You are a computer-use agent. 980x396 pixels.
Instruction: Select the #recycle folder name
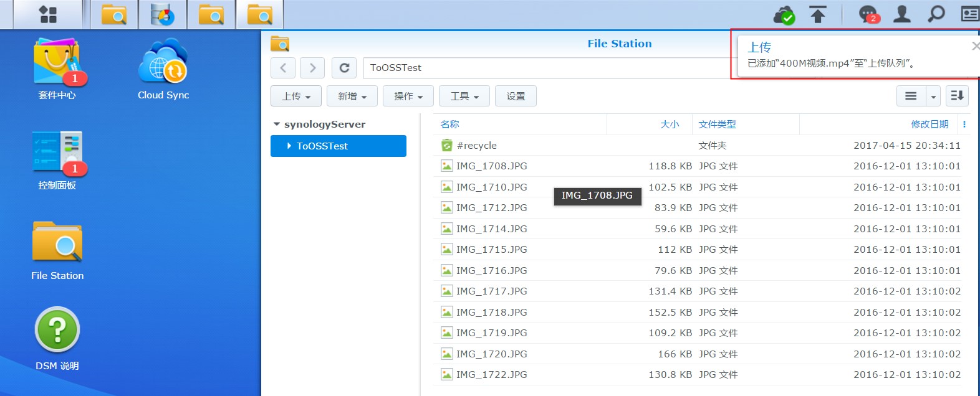[477, 146]
